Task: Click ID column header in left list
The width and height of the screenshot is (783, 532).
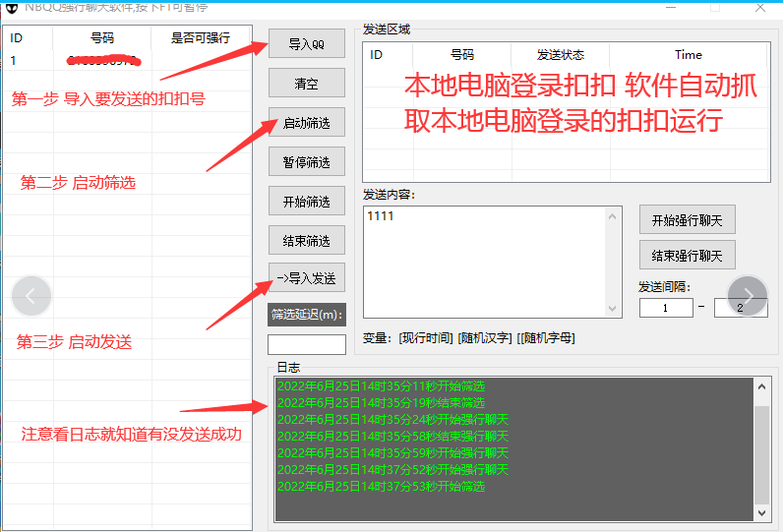Action: tap(28, 38)
